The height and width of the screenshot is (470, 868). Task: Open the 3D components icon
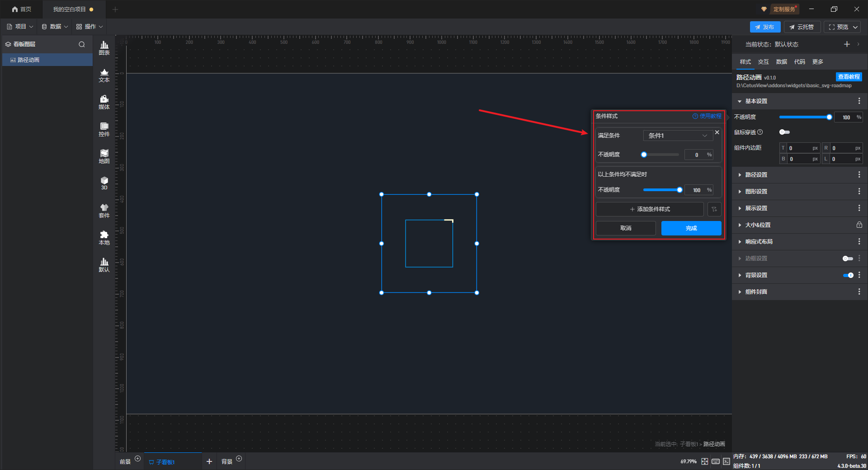[104, 183]
